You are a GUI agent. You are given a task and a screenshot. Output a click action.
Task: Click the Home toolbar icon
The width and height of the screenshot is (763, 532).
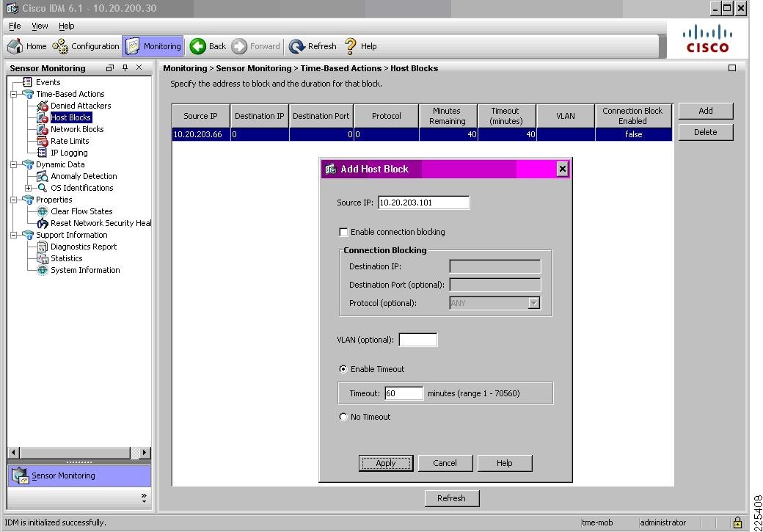[x=15, y=46]
